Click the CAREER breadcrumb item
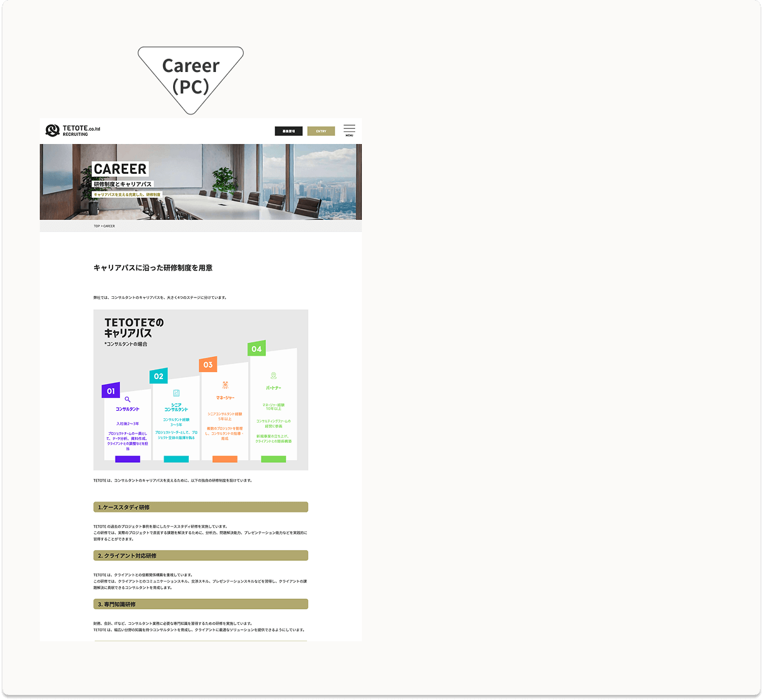This screenshot has width=763, height=700. [x=109, y=226]
